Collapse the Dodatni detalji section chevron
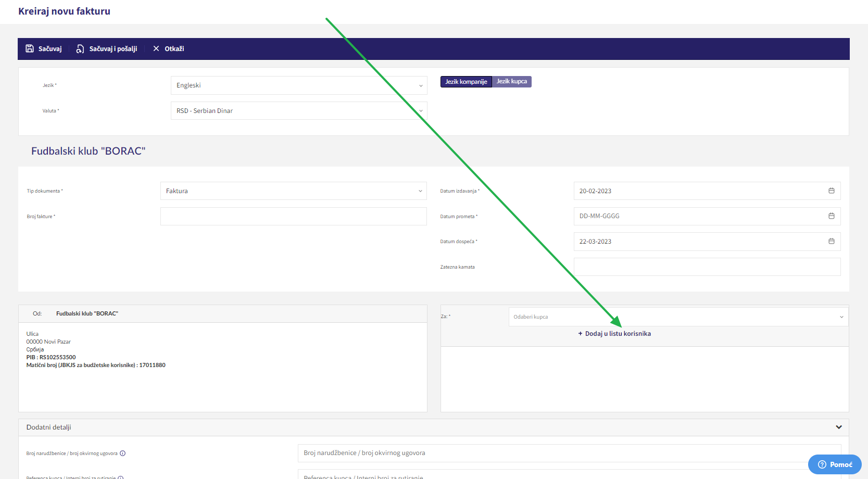868x479 pixels. pos(839,427)
